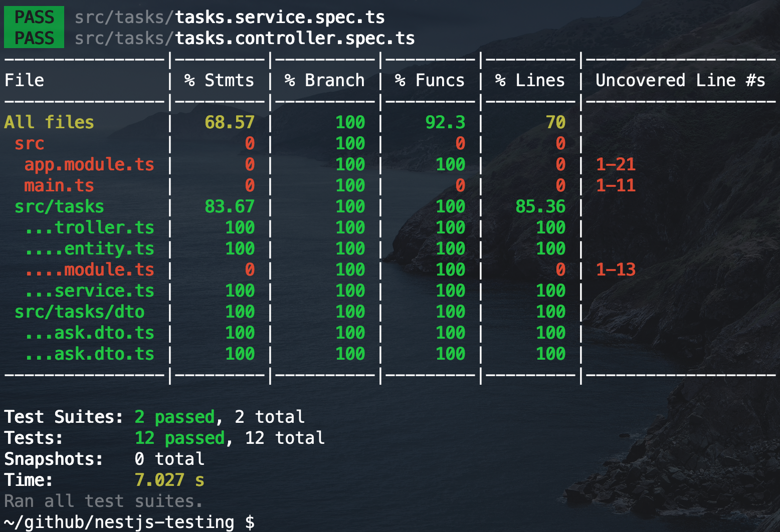Select the ...troller.ts row label
Image resolution: width=780 pixels, height=532 pixels.
tap(89, 228)
